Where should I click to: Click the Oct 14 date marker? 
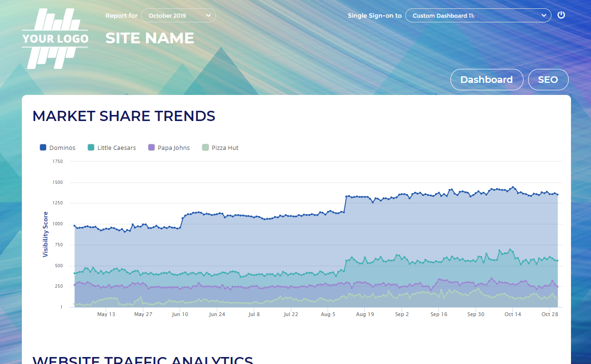[x=512, y=314]
